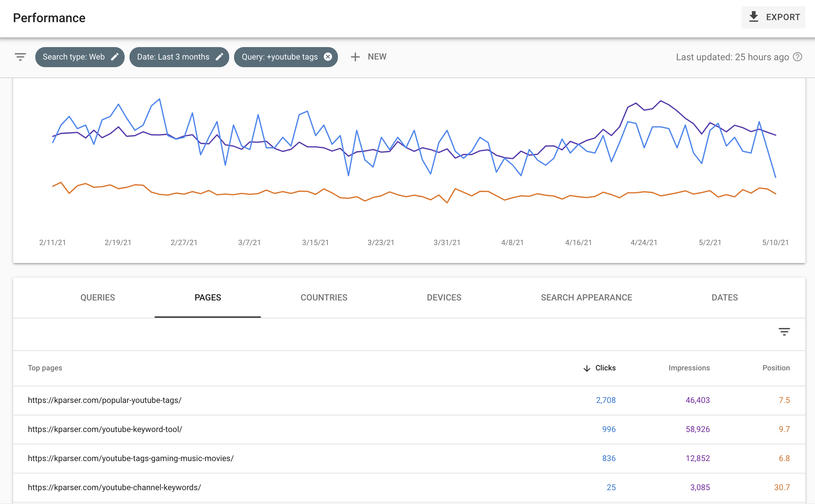Sort table by Impressions column
The height and width of the screenshot is (504, 815).
pyautogui.click(x=689, y=368)
